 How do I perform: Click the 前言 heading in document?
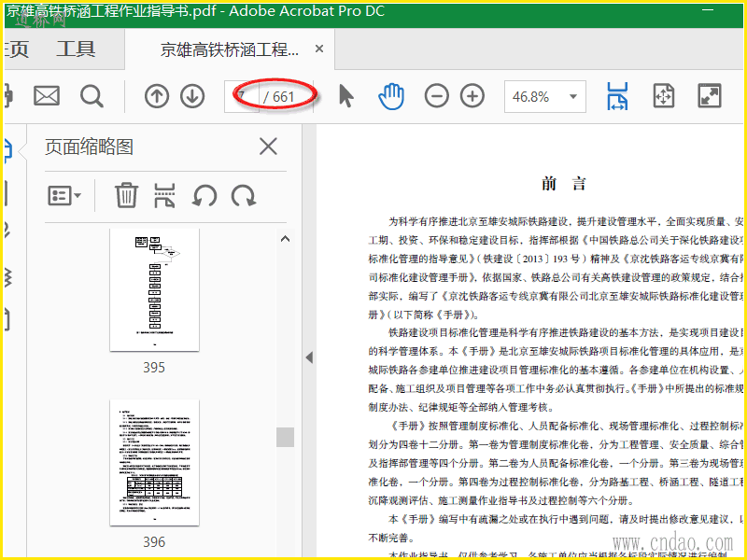(564, 183)
